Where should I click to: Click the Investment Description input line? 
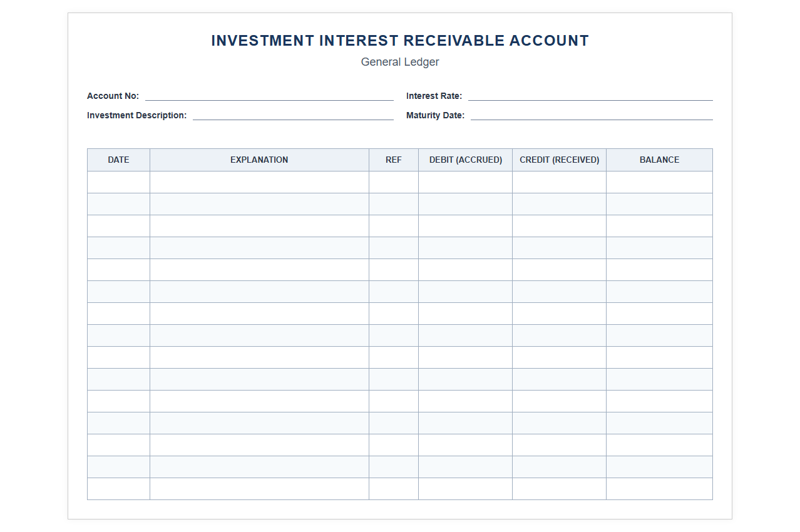coord(293,115)
